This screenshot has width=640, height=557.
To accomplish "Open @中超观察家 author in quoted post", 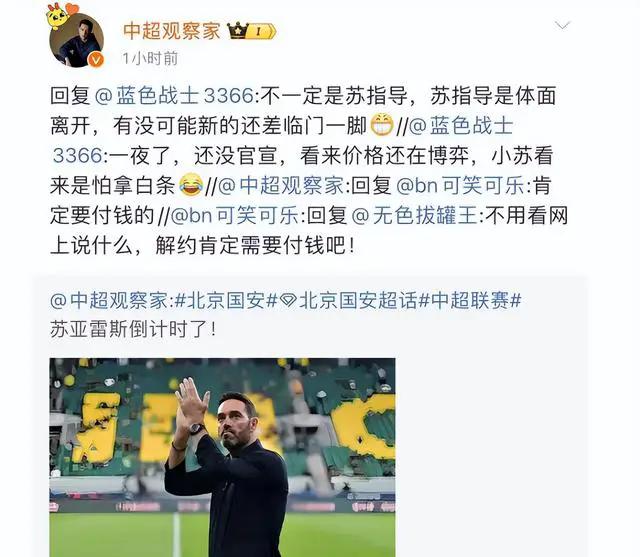I will 109,301.
